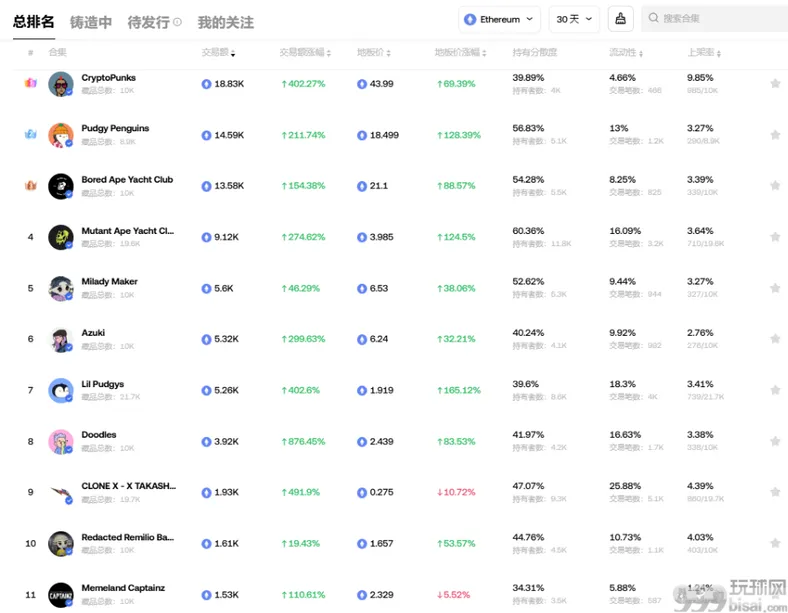
Task: Click the ETH icon beside 6.53 floor price
Action: 362,288
